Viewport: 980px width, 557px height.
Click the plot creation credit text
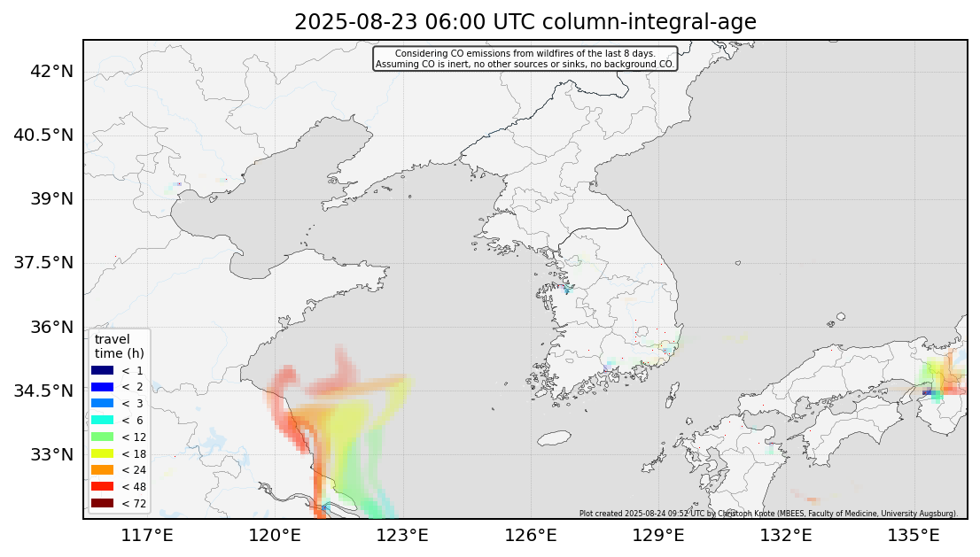(x=768, y=513)
